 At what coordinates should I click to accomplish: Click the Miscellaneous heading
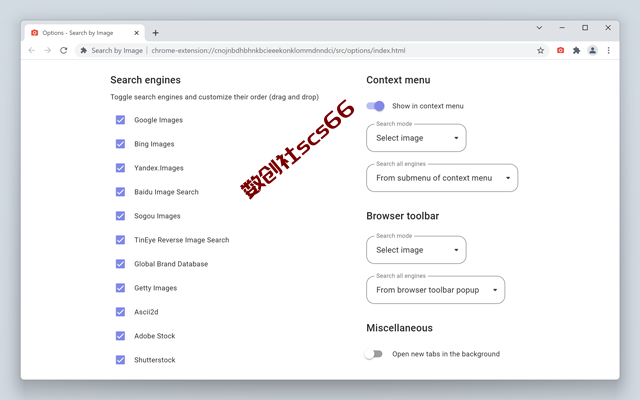click(x=399, y=328)
